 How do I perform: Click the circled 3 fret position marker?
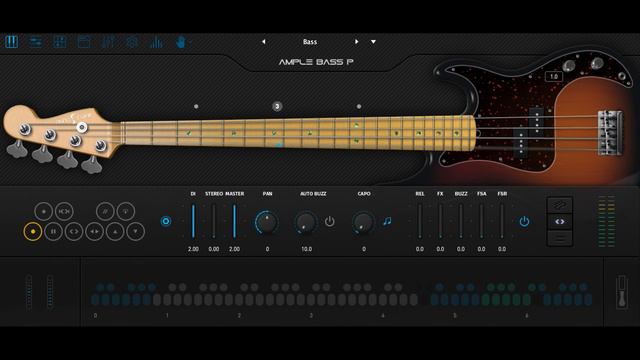pos(277,107)
